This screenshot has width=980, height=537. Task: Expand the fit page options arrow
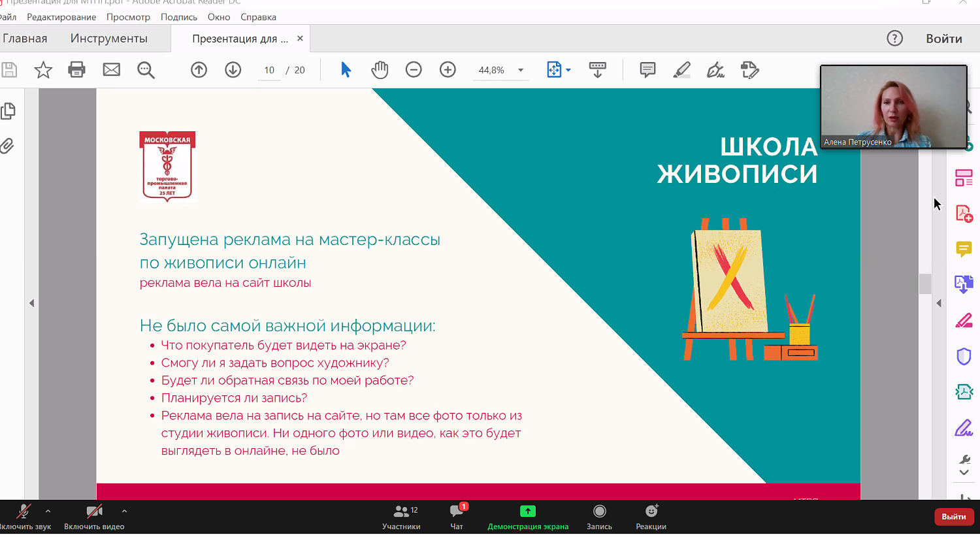pyautogui.click(x=568, y=70)
